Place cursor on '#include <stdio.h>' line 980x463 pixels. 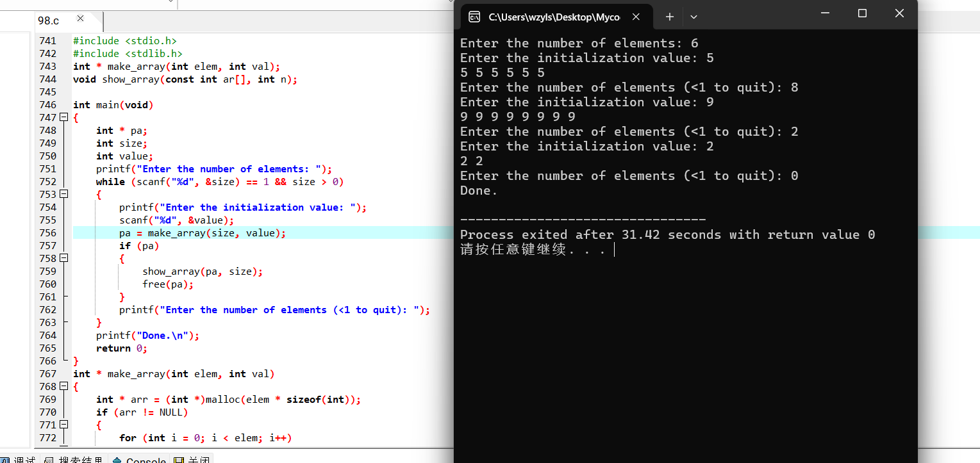tap(125, 41)
